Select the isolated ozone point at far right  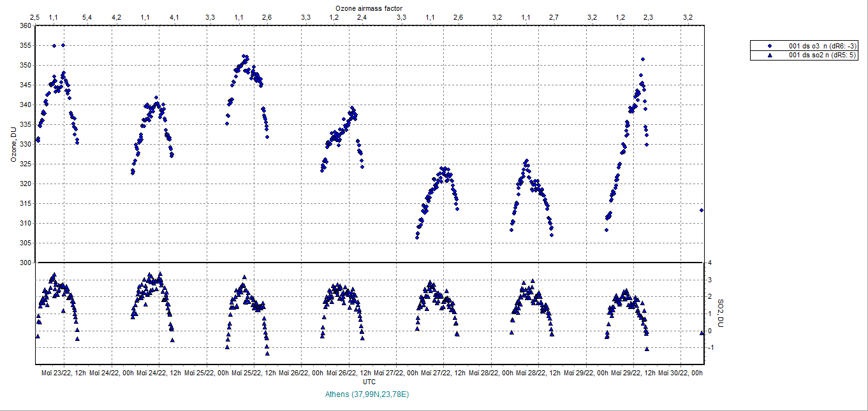coord(702,210)
